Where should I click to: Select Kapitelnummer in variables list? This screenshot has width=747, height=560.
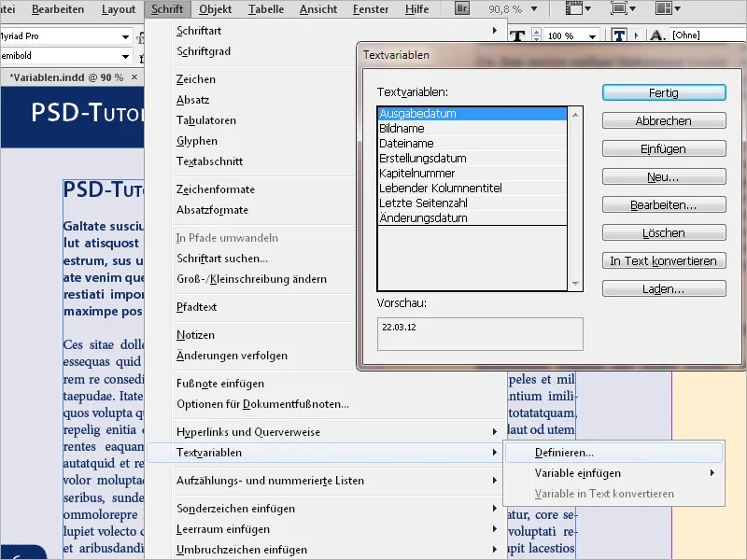[472, 174]
